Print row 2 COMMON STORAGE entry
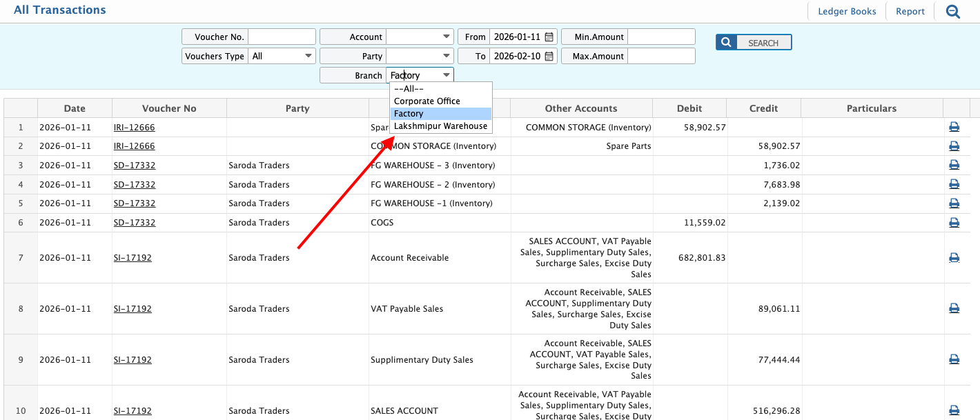Image resolution: width=980 pixels, height=420 pixels. click(954, 146)
